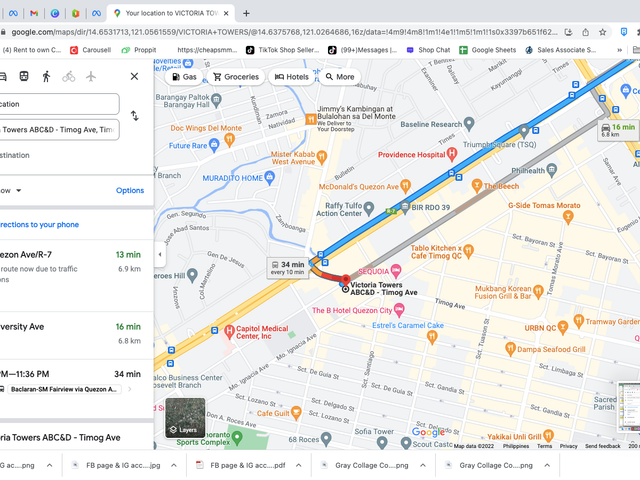The width and height of the screenshot is (640, 480).
Task: Click the starting location input field
Action: coord(60,104)
